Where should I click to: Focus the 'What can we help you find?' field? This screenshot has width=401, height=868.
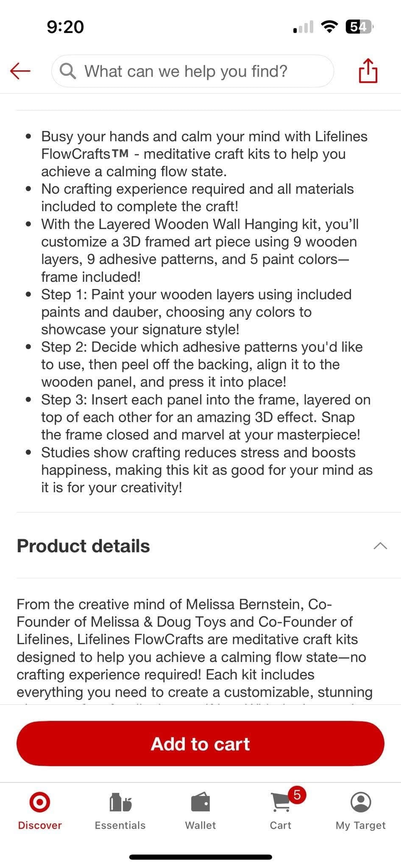[x=192, y=71]
